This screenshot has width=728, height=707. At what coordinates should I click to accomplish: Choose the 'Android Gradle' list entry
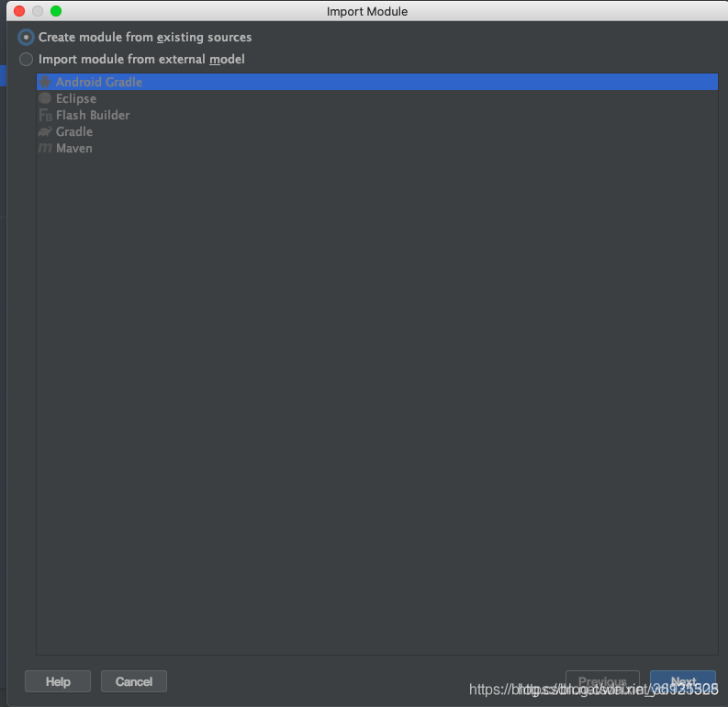377,82
